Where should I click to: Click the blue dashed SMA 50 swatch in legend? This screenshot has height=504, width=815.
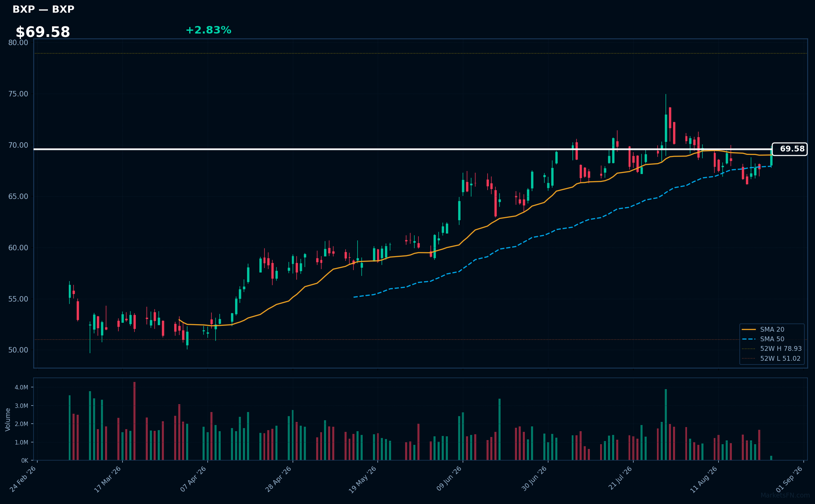click(749, 339)
